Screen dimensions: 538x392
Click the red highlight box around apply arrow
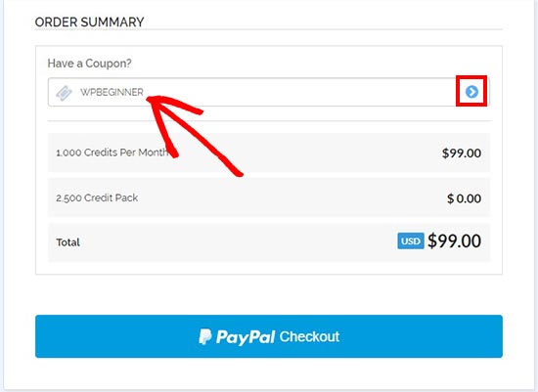[x=471, y=91]
